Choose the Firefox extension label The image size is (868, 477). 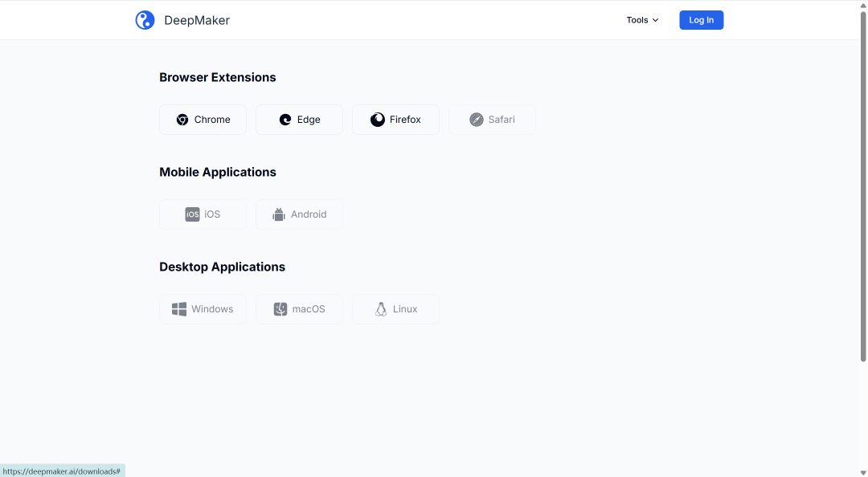tap(405, 120)
